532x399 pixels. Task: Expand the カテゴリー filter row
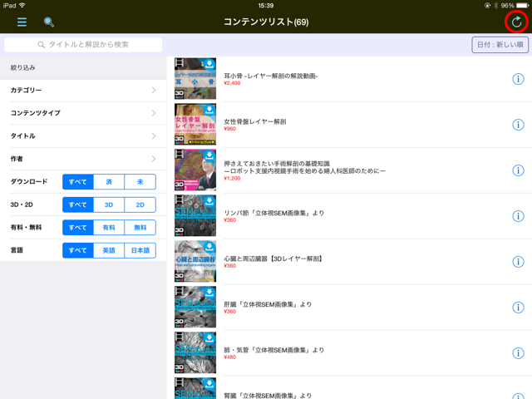(x=83, y=90)
